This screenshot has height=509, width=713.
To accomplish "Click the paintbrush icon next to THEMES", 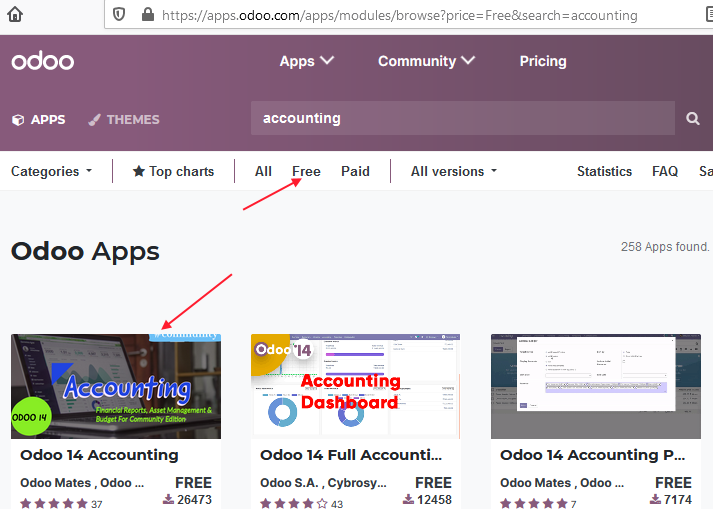I will point(94,120).
